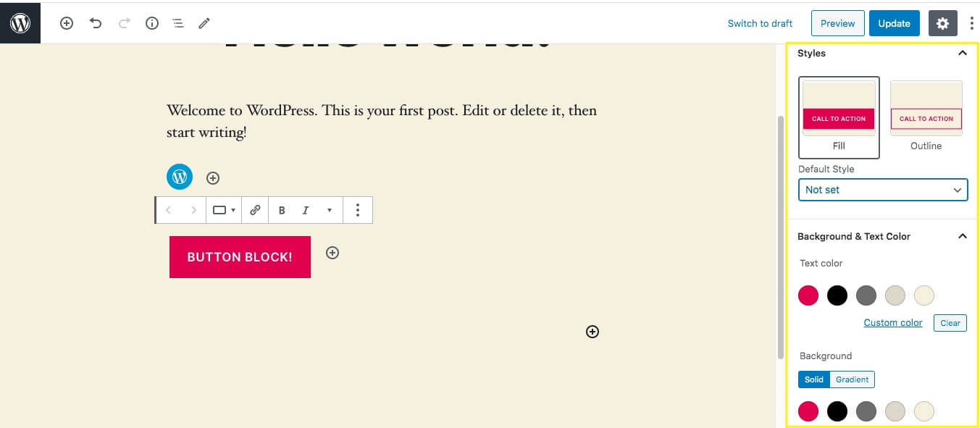Toggle bold formatting on button text
This screenshot has height=428, width=980.
click(x=282, y=210)
